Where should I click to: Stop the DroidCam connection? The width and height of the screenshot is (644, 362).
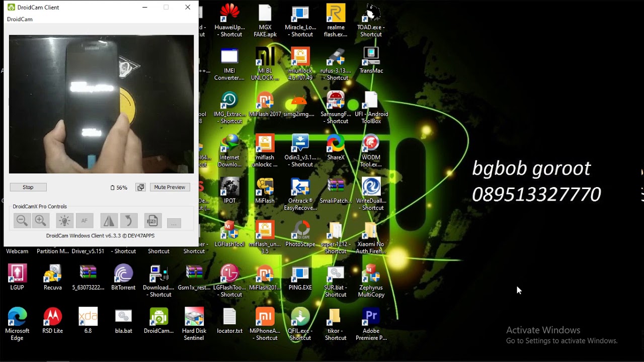pos(28,187)
